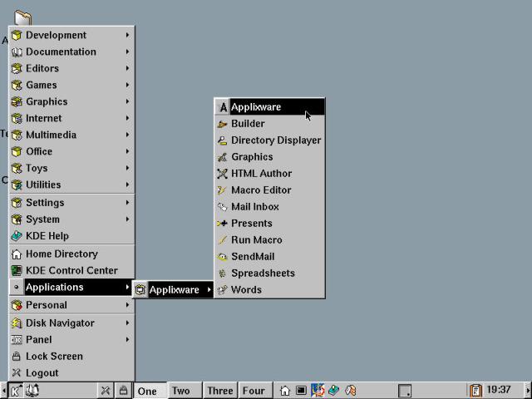Click the K start menu button

point(16,390)
